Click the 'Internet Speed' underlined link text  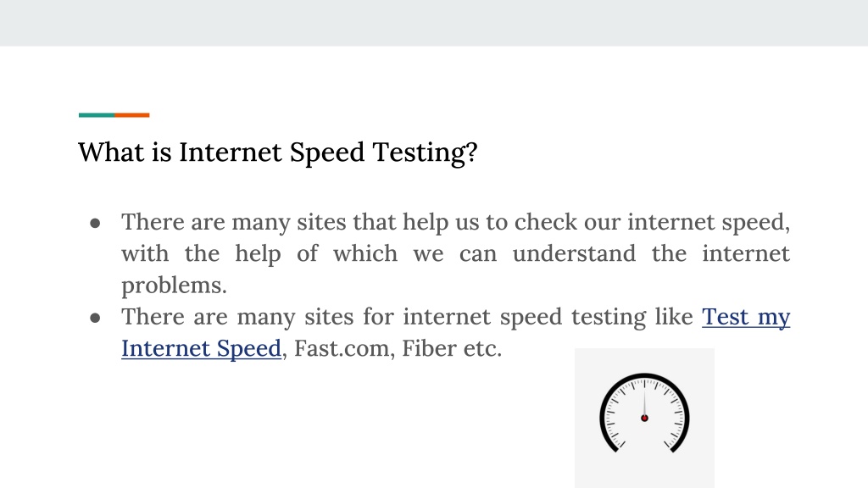tap(202, 349)
